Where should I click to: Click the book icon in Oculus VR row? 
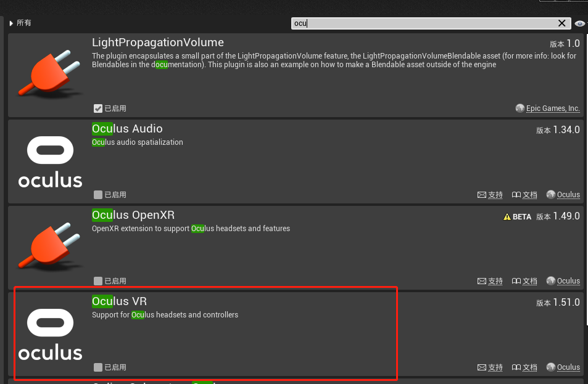[x=516, y=367]
